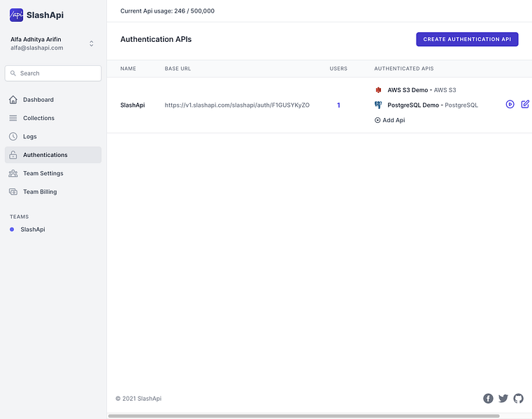Viewport: 532px width, 419px height.
Task: Open the Logs page
Action: click(30, 137)
